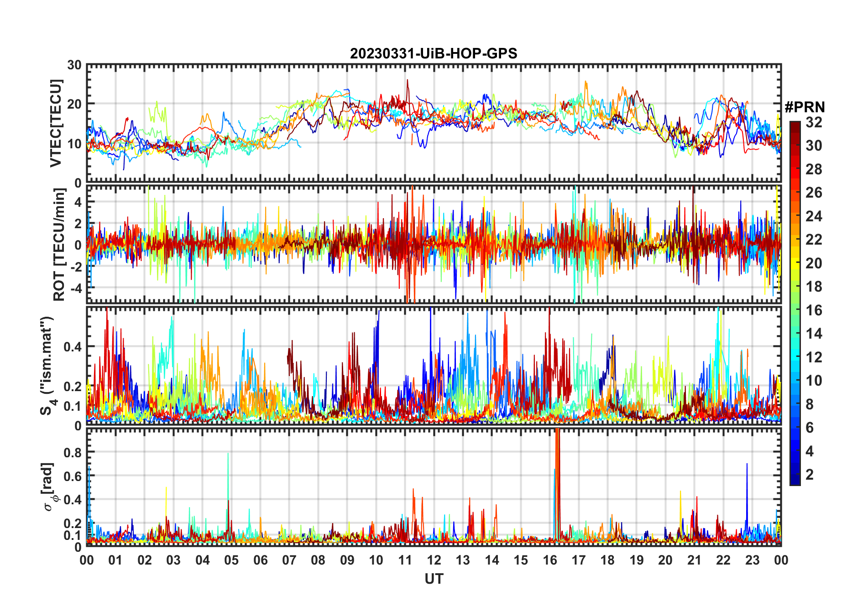Select UT axis tick label 11
The height and width of the screenshot is (607, 868).
(405, 560)
